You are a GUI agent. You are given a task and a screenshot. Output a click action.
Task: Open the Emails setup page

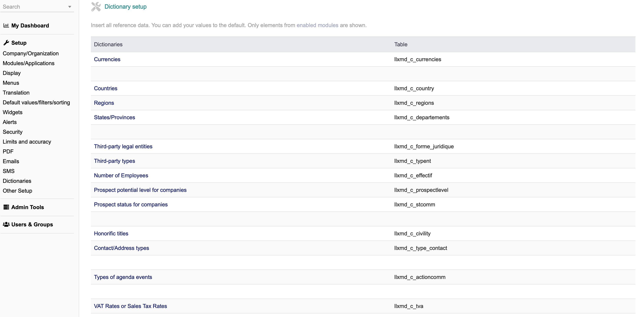click(x=11, y=161)
